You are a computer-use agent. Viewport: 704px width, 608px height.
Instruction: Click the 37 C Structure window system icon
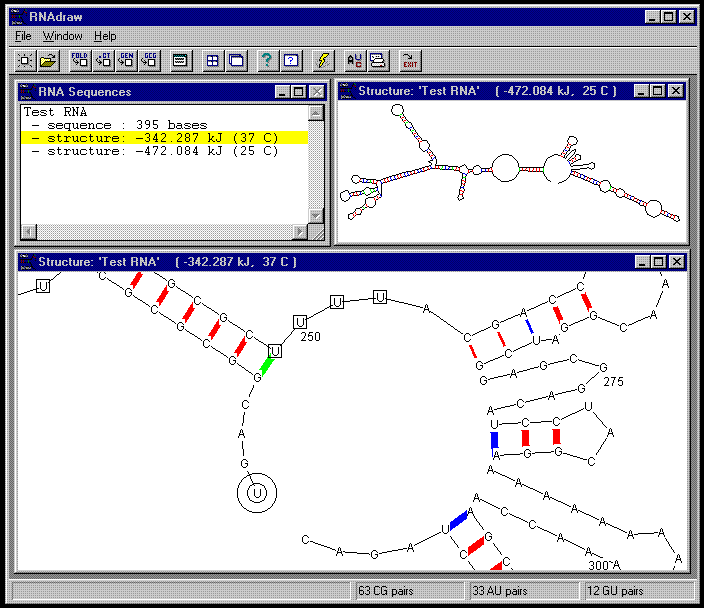point(26,262)
